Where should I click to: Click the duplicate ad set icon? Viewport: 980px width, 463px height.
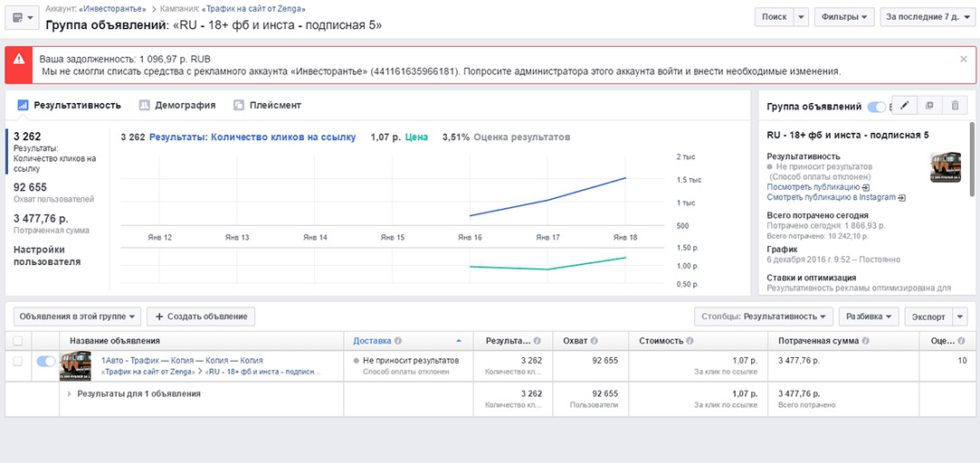pos(929,106)
